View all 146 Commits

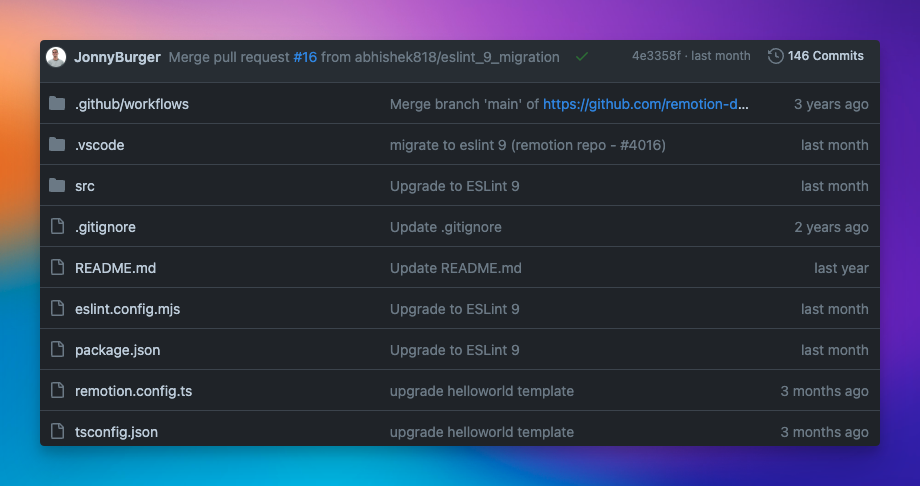825,56
